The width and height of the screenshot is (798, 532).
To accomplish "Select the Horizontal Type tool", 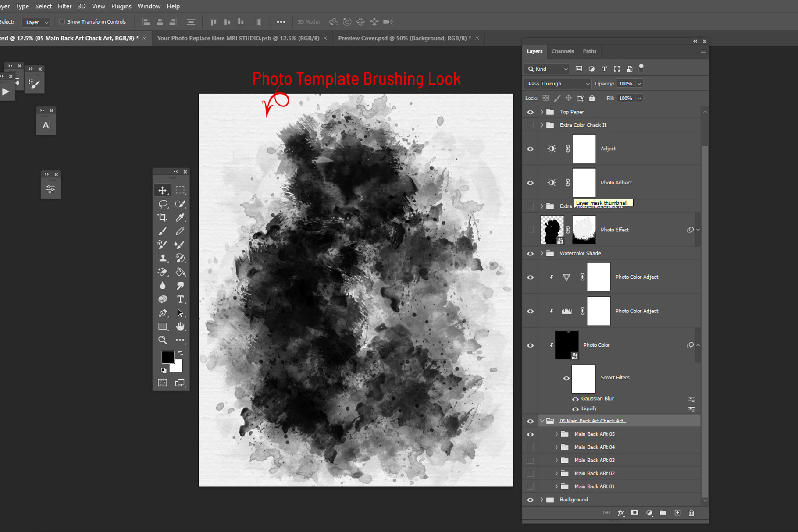I will pos(180,299).
